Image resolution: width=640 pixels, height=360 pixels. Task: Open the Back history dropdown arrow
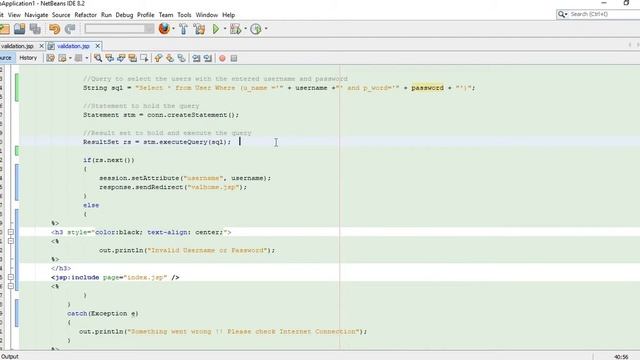70,58
